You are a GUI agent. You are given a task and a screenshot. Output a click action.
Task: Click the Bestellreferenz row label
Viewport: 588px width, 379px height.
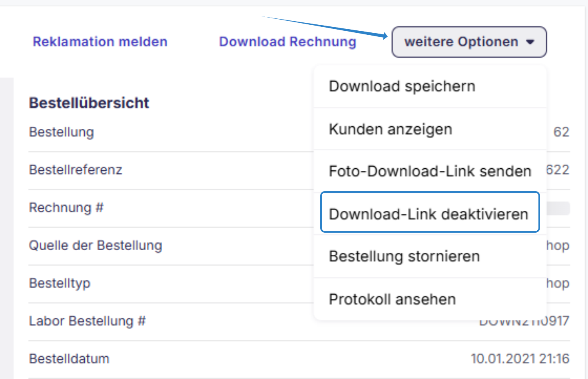(76, 170)
